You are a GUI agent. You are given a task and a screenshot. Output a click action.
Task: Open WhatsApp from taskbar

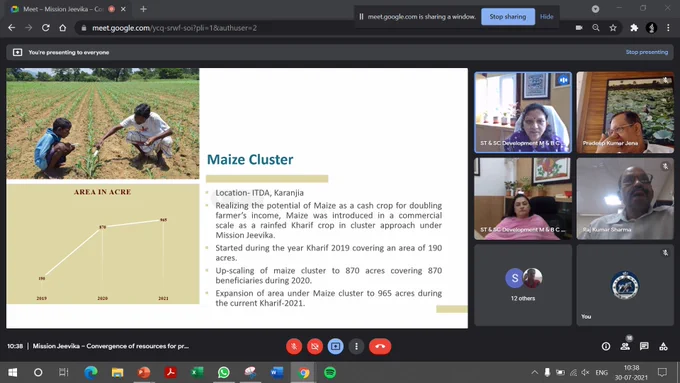(223, 372)
